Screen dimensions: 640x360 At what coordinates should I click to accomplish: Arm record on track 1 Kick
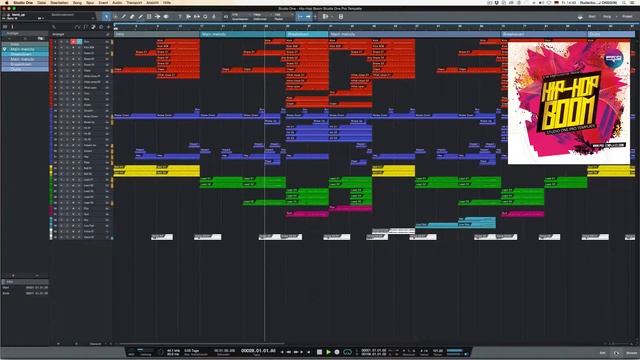coord(73,42)
